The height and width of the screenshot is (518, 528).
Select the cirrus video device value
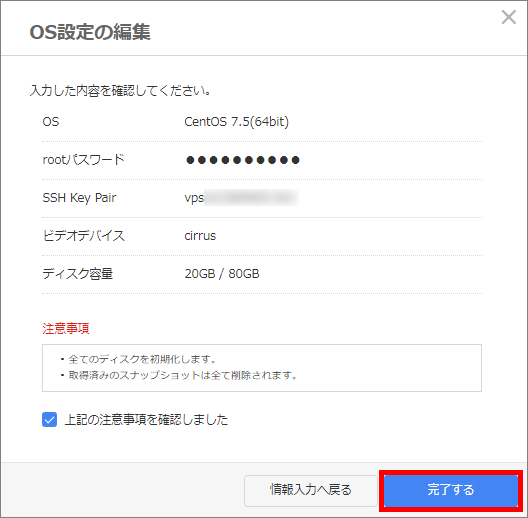pyautogui.click(x=200, y=236)
